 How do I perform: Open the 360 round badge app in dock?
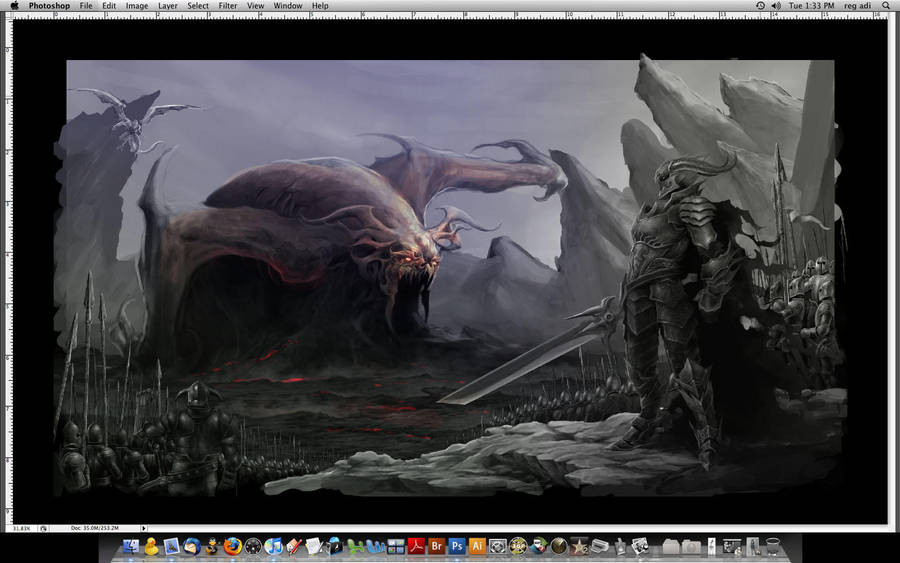point(518,546)
